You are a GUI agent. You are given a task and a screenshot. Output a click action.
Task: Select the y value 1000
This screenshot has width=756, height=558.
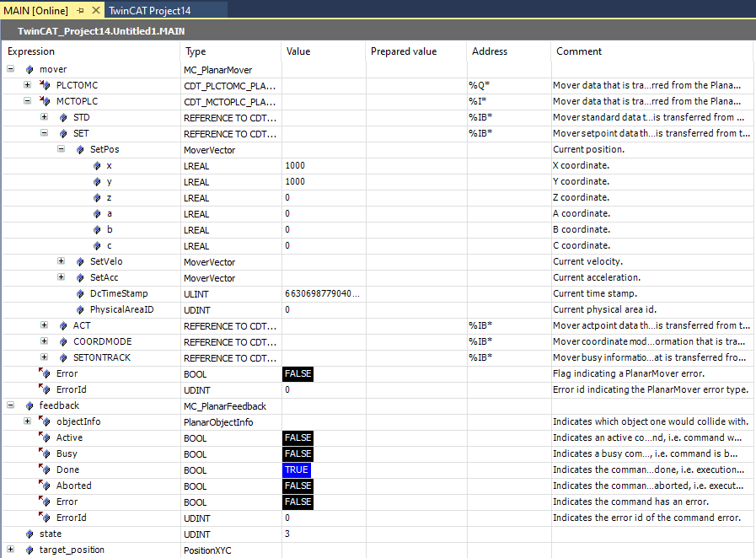point(295,181)
